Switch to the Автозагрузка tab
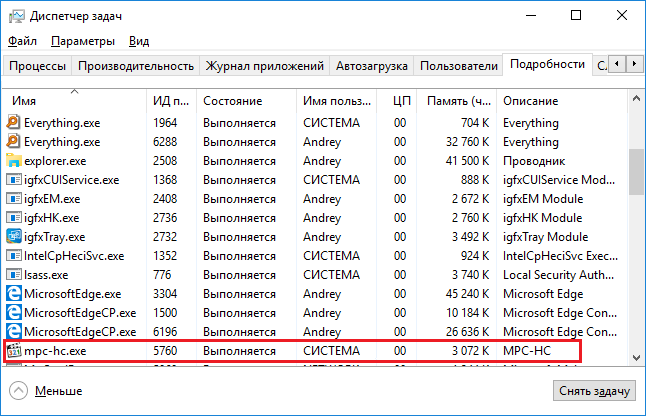The image size is (646, 416). [371, 66]
